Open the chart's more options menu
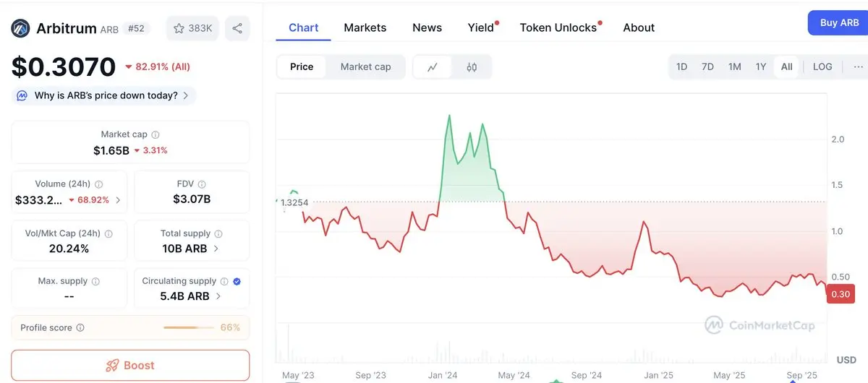This screenshot has height=383, width=868. point(858,66)
